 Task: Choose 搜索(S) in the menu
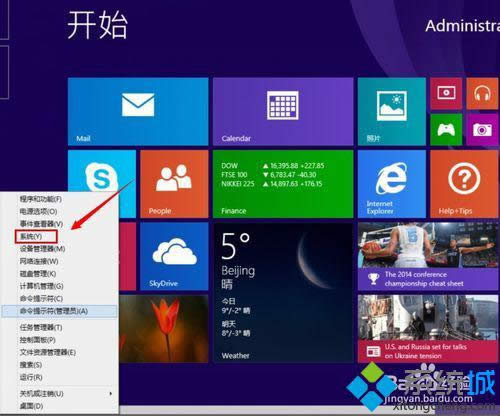coord(31,365)
